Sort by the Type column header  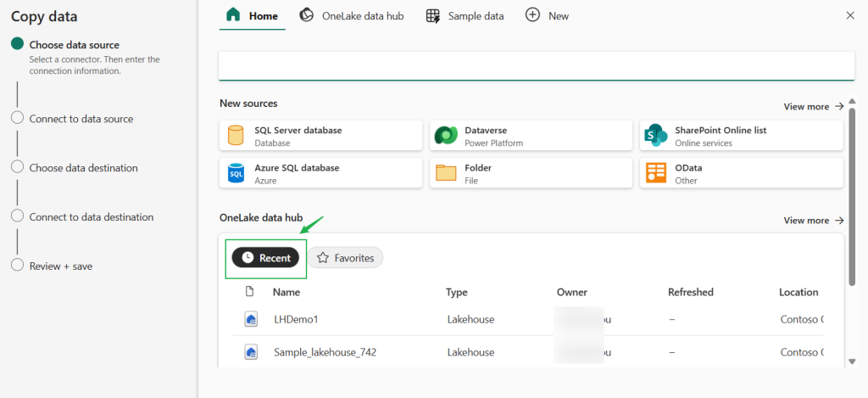(457, 292)
